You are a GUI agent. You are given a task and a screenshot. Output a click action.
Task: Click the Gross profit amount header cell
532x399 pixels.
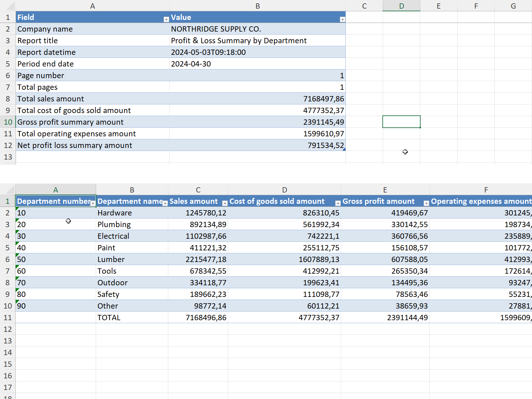[385, 201]
